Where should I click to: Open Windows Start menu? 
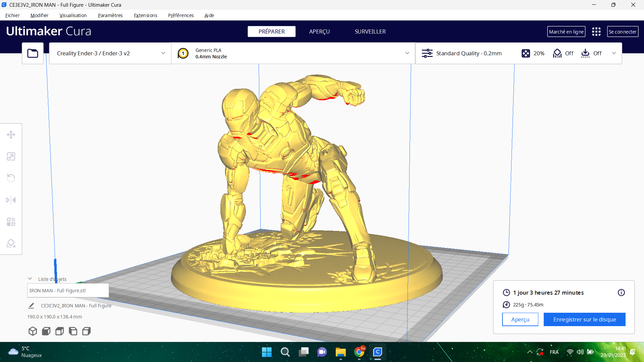267,352
